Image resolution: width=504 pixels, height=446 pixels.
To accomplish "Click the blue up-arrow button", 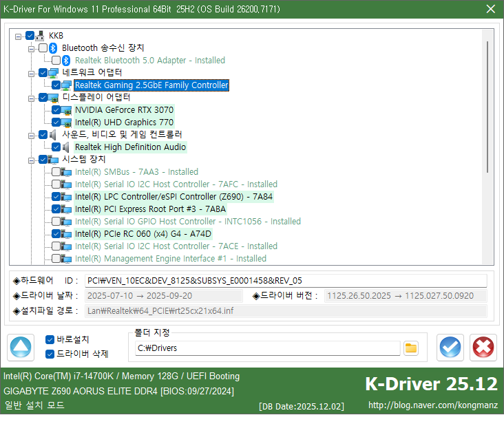I will pos(21,348).
